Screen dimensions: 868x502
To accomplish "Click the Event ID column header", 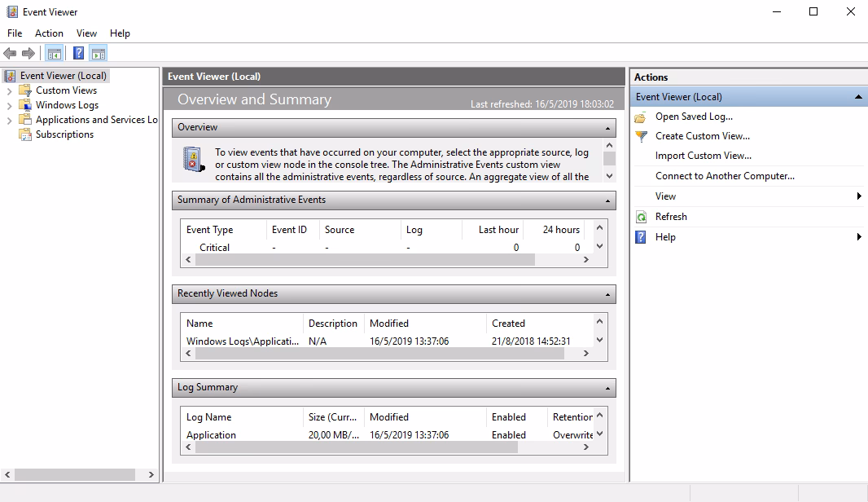I will pos(292,229).
